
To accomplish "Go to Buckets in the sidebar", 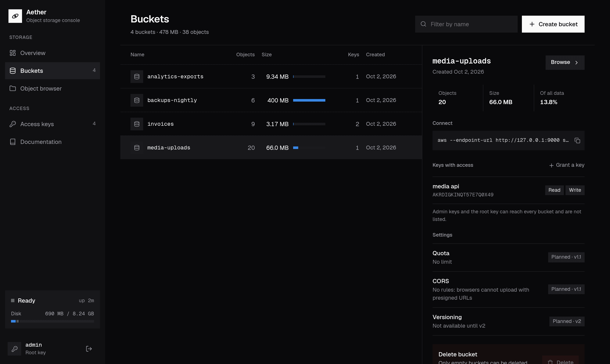I will point(53,71).
